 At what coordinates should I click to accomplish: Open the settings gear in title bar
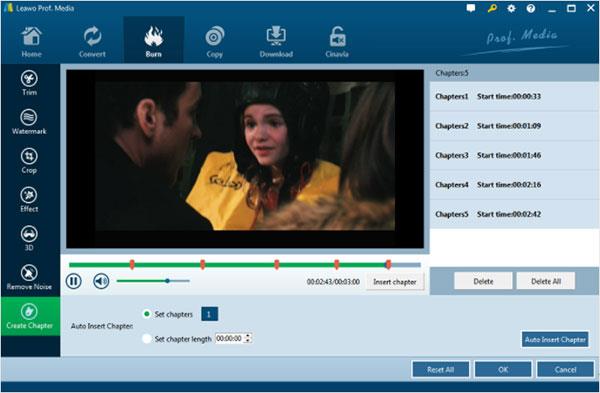511,8
